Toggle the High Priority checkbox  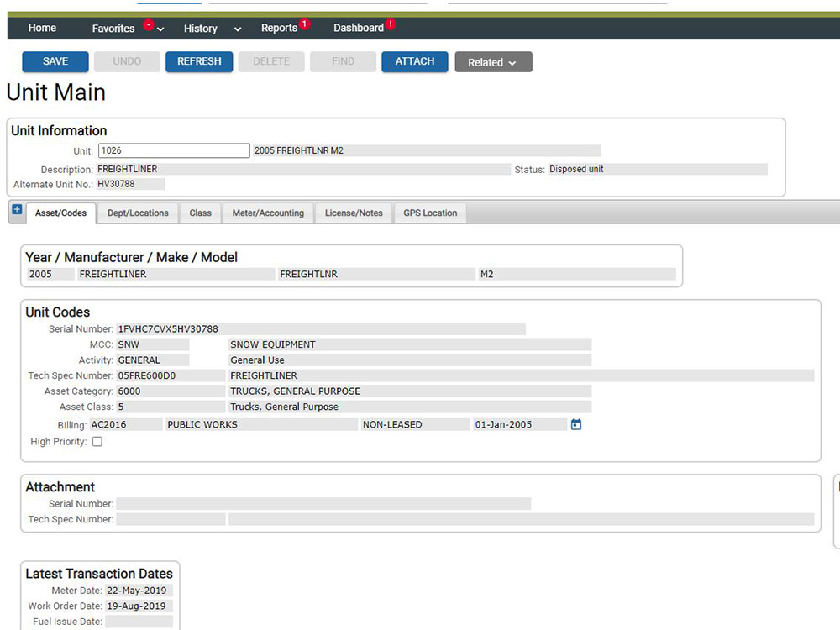[97, 442]
